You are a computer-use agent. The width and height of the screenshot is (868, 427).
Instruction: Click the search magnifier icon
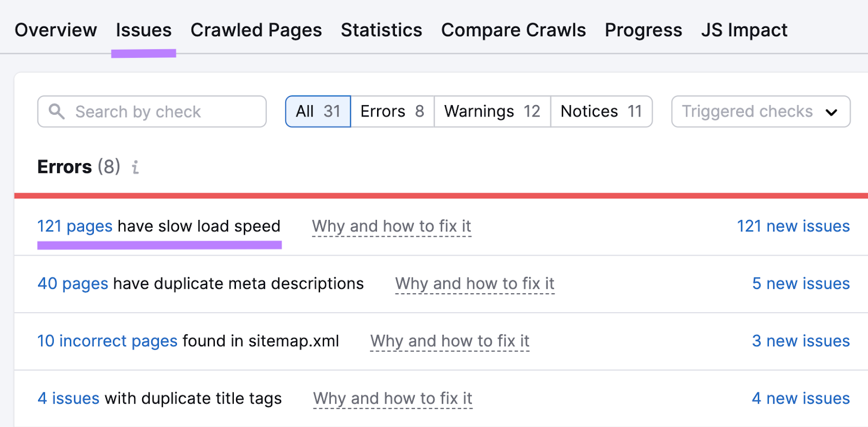(57, 112)
